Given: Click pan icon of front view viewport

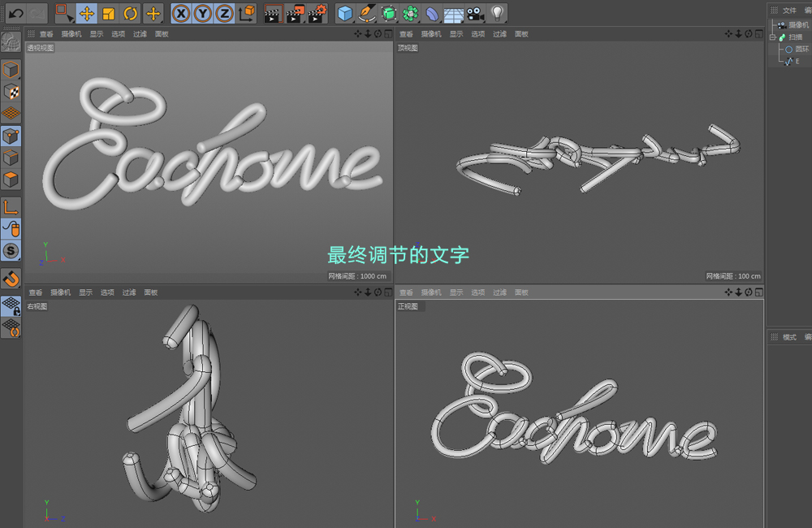Looking at the screenshot, I should coord(728,292).
